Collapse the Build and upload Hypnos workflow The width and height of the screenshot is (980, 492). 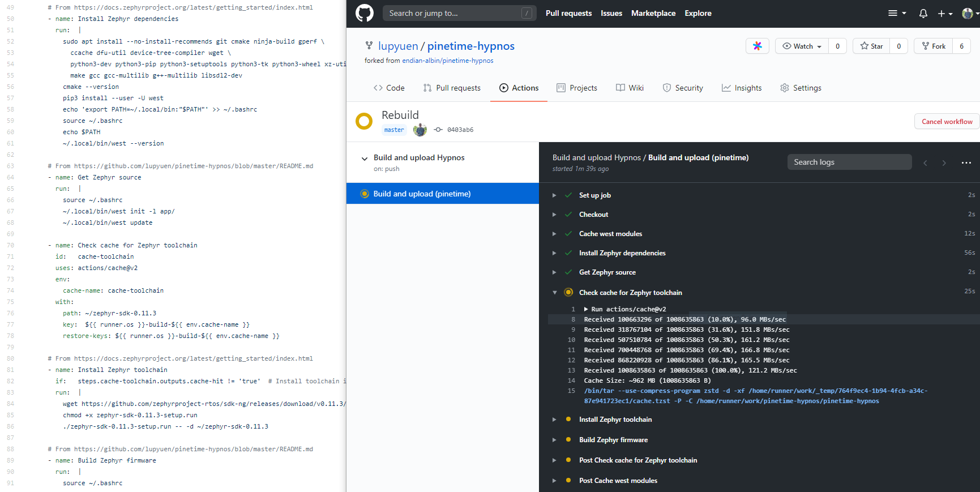(365, 159)
